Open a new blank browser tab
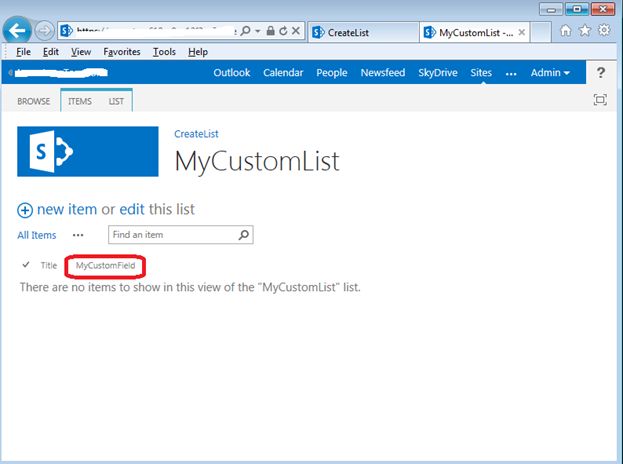Viewport: 623px width, 464px height. pos(541,32)
